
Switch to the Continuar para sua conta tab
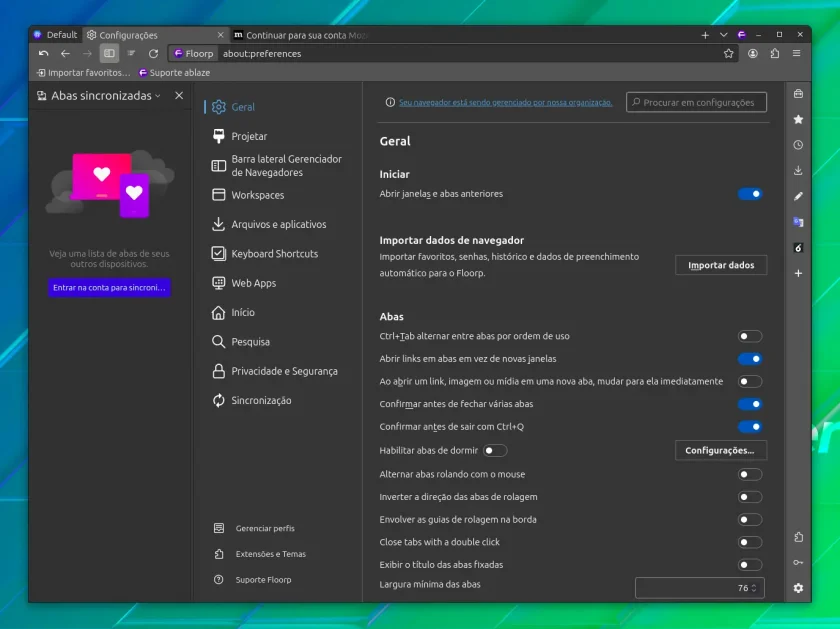301,35
